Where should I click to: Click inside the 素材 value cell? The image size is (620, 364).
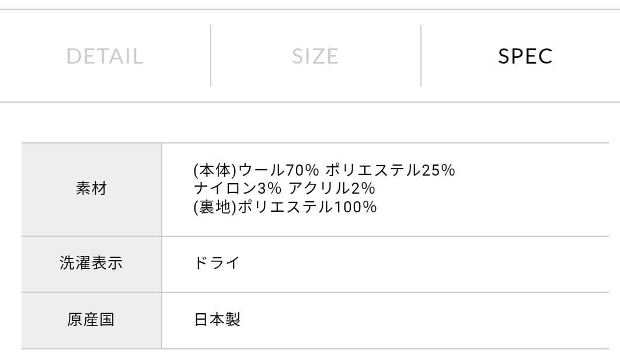pos(385,189)
